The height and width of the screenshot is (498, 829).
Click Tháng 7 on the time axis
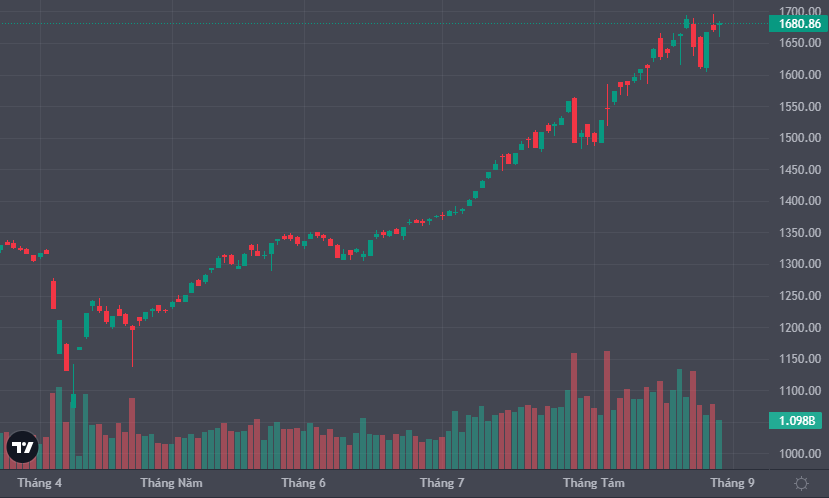coord(441,483)
